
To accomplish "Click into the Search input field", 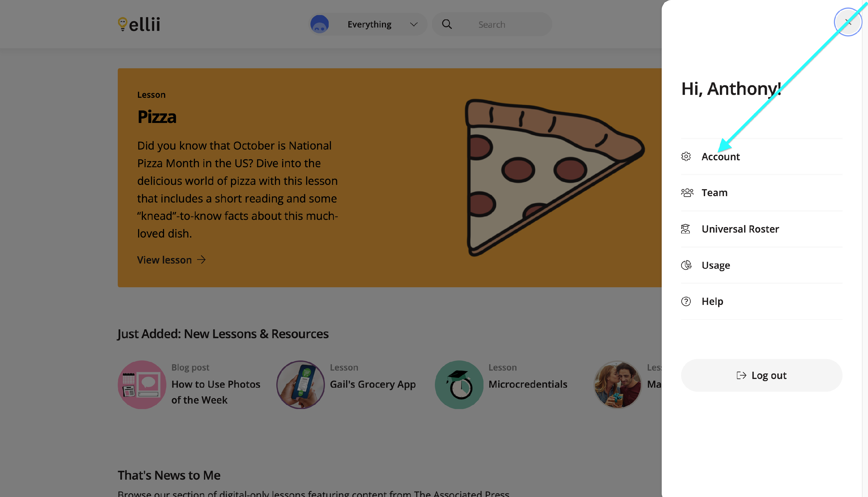I will 505,25.
